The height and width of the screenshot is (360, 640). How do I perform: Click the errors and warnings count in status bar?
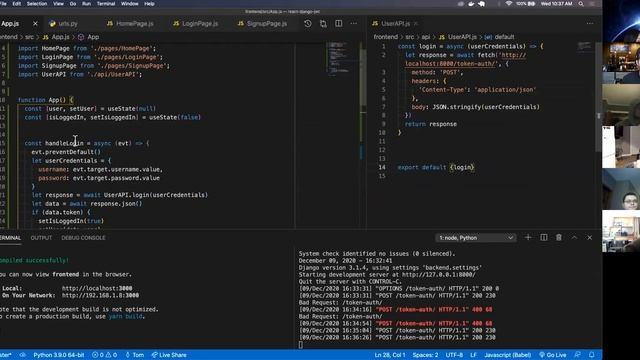[x=104, y=355]
